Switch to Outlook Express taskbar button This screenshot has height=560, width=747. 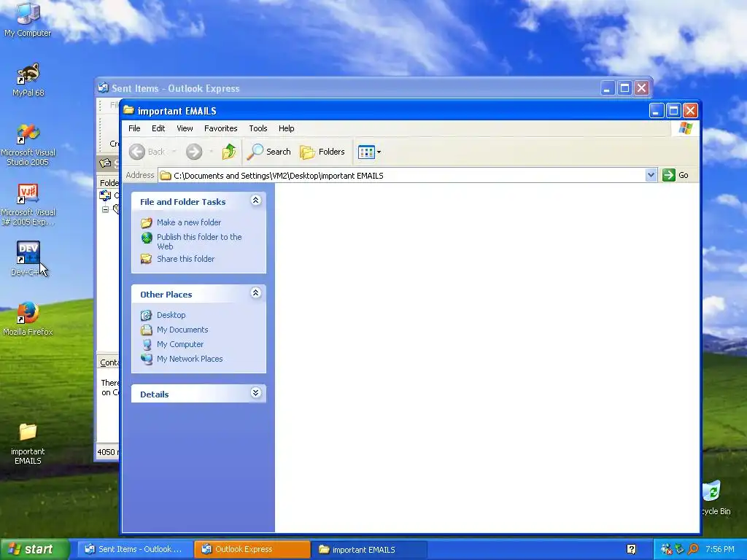pos(252,550)
